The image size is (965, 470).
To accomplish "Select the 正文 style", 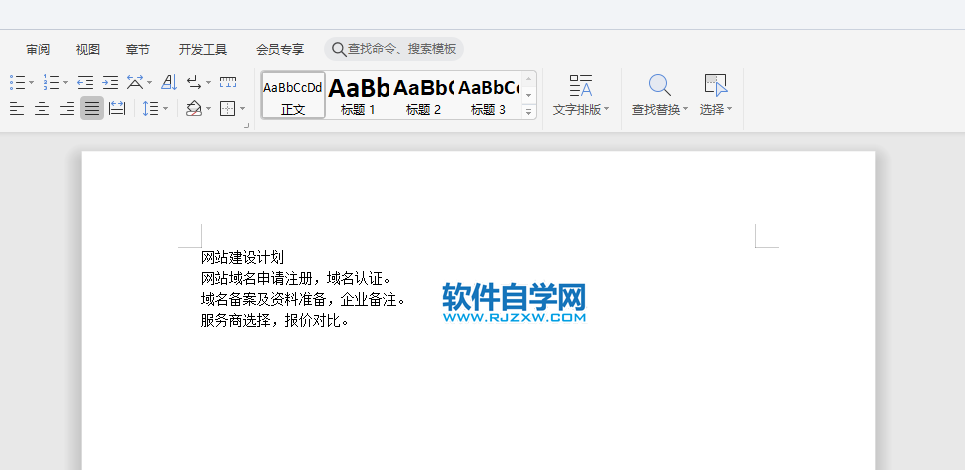I will point(293,95).
